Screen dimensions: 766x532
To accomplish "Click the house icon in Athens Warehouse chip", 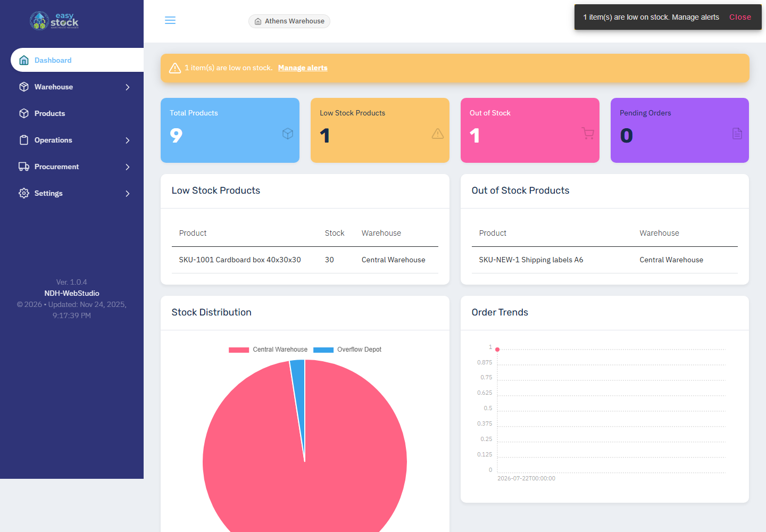I will pos(258,21).
